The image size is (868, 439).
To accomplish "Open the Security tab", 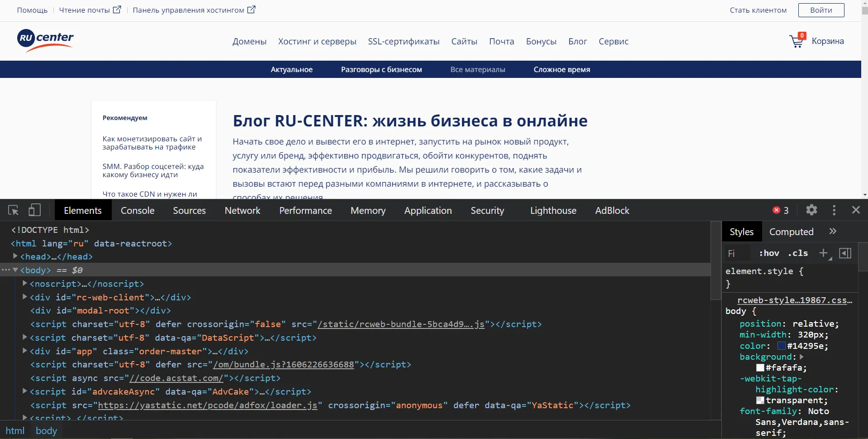I will [487, 210].
